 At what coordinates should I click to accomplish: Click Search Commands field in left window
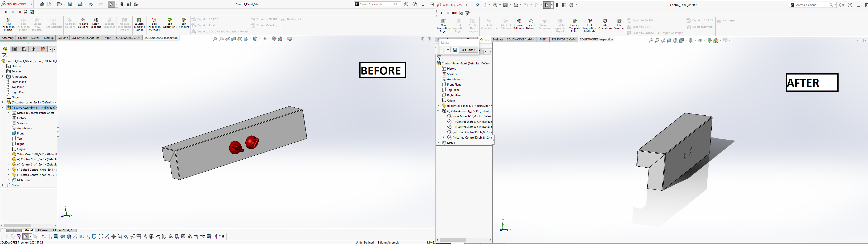(376, 4)
